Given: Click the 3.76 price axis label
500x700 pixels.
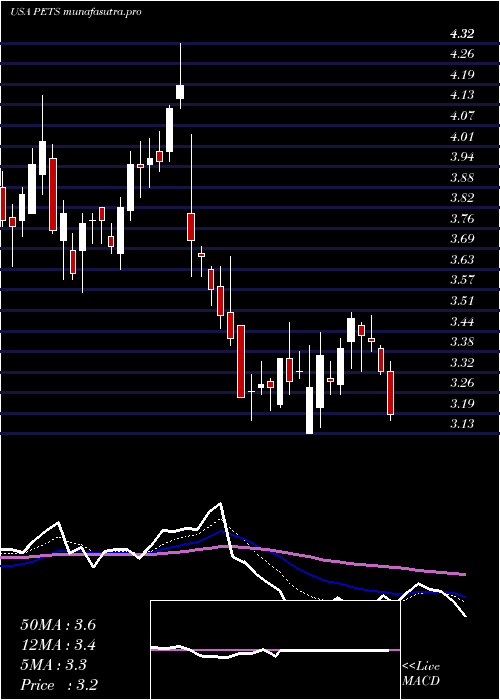Looking at the screenshot, I should (x=462, y=219).
